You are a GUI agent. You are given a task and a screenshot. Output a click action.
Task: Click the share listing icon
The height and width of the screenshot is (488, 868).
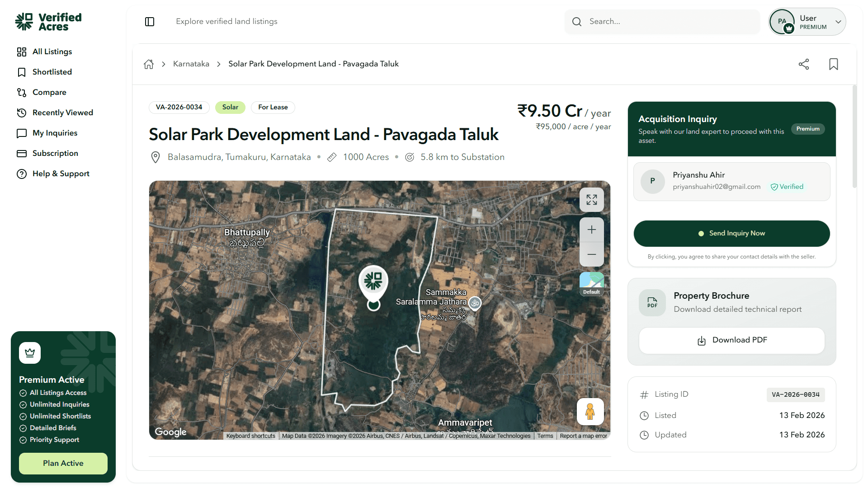(x=804, y=64)
